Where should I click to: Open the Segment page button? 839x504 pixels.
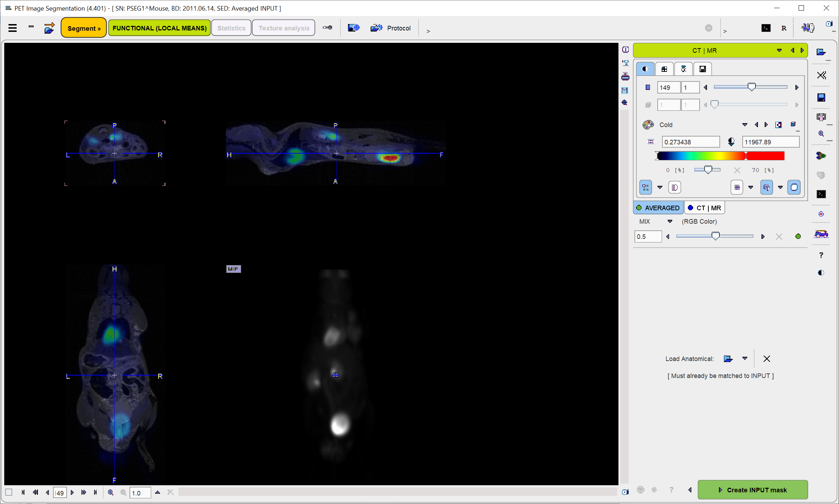click(x=84, y=28)
